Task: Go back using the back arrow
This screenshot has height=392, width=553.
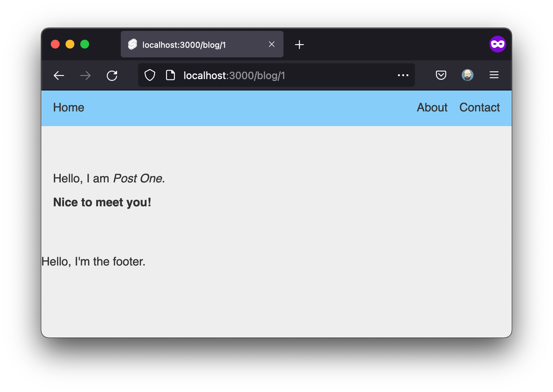Action: click(59, 76)
